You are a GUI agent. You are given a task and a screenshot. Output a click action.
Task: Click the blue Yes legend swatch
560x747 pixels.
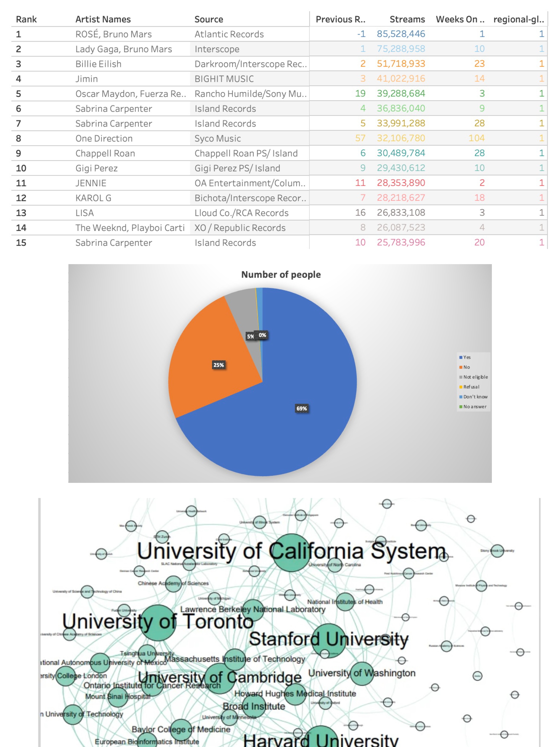point(461,357)
